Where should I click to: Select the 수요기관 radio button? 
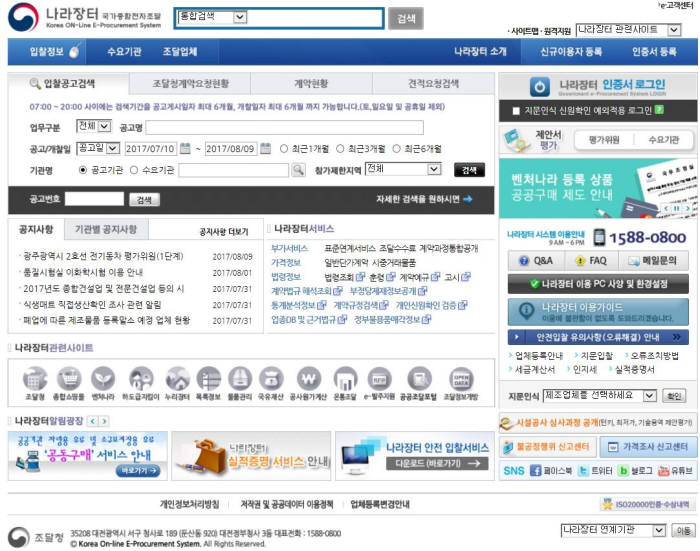click(134, 170)
